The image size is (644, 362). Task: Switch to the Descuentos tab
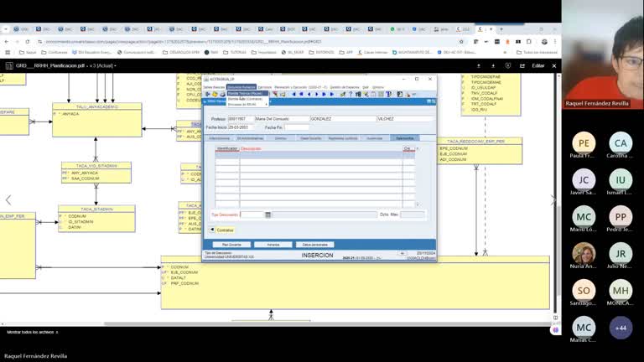coord(404,138)
